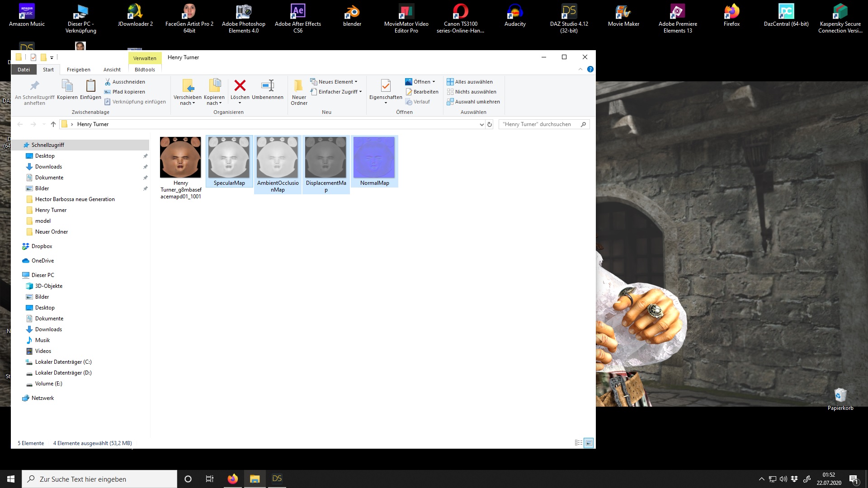
Task: Open the Neues Element dropdown
Action: [337, 82]
